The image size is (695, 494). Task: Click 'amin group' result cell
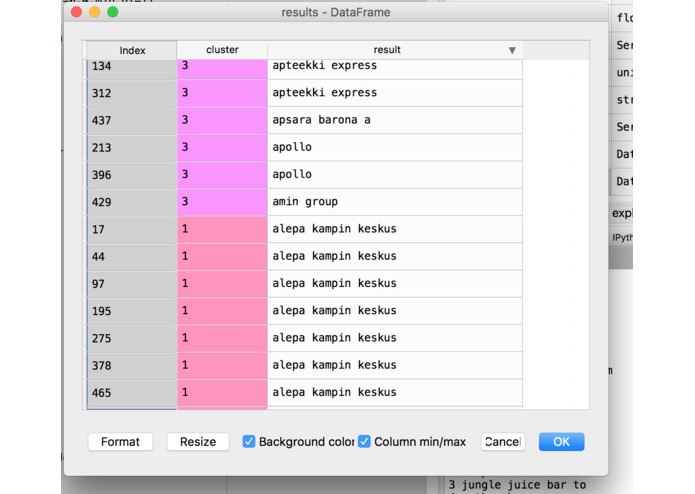tap(395, 202)
